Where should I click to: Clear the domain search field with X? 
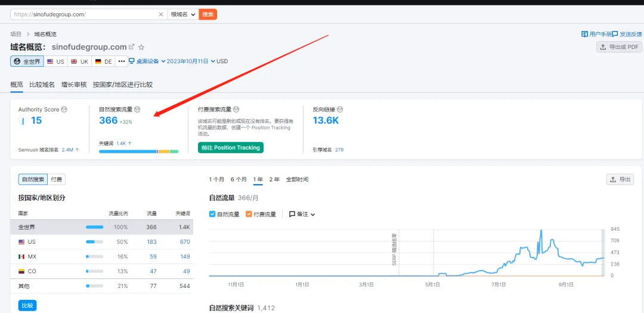(x=161, y=14)
